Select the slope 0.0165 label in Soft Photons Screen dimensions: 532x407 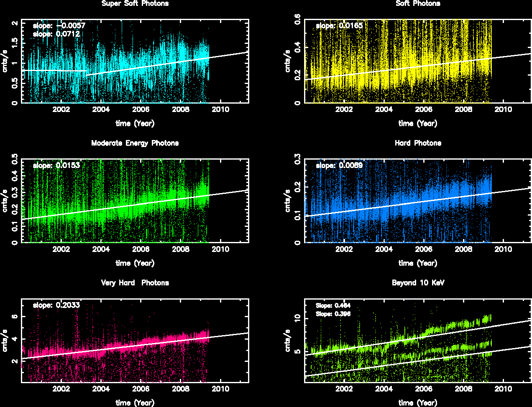[x=339, y=25]
